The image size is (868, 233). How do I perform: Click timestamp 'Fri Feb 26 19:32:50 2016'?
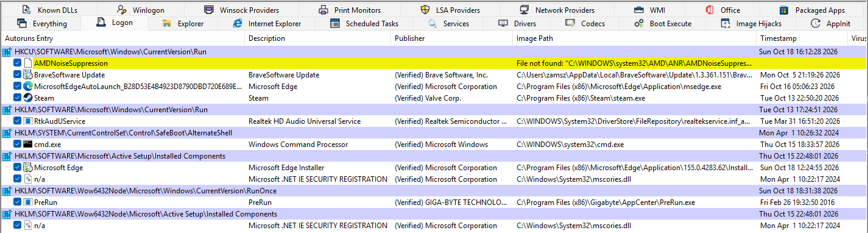797,203
